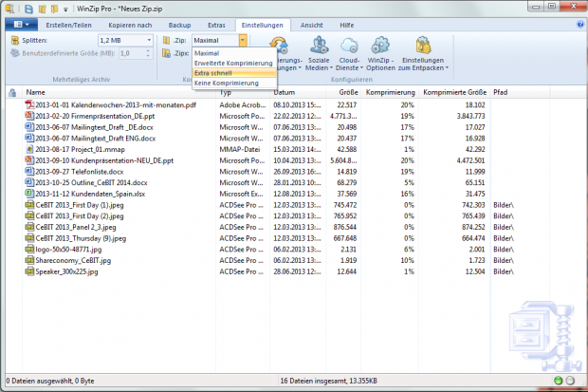Click the image icon of logo-50x50-48771.jpg
588x392 pixels.
[x=29, y=249]
